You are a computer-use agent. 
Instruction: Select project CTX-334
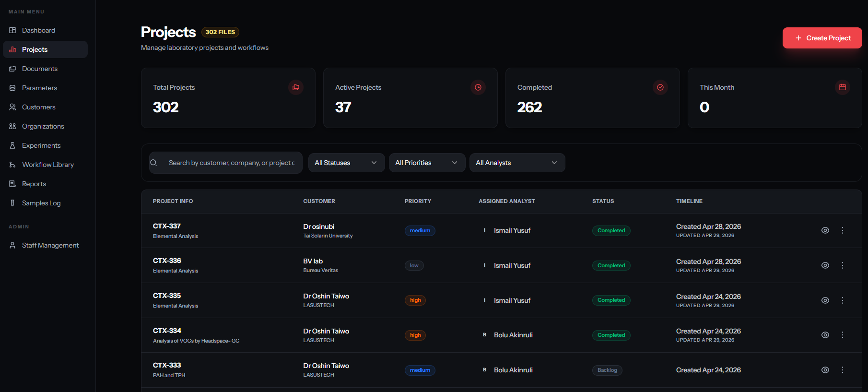(x=167, y=331)
